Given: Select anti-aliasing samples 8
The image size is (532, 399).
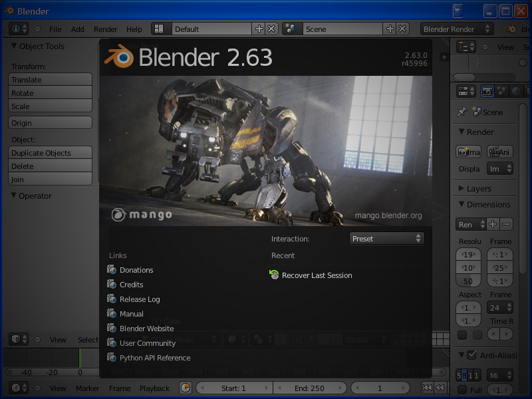Looking at the screenshot, I should tap(464, 375).
